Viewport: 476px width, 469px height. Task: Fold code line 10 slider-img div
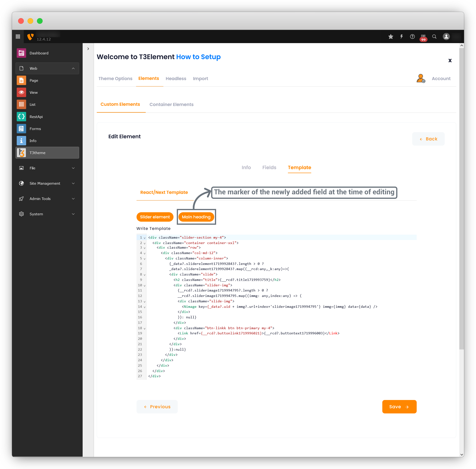[x=145, y=285]
